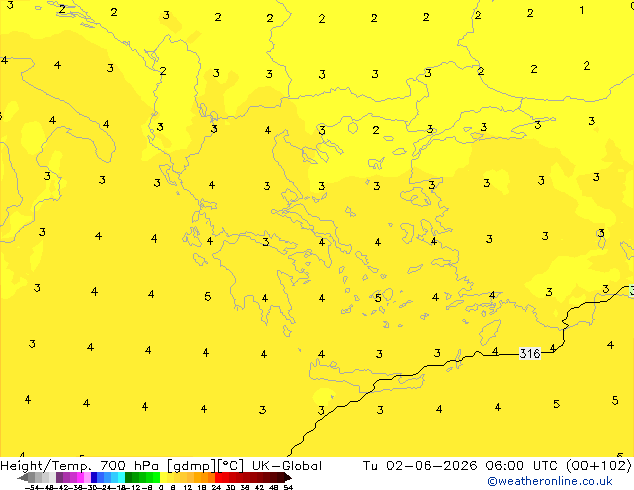Select the dark blue -30 legend swatch
Image resolution: width=634 pixels, height=490 pixels.
(x=94, y=477)
